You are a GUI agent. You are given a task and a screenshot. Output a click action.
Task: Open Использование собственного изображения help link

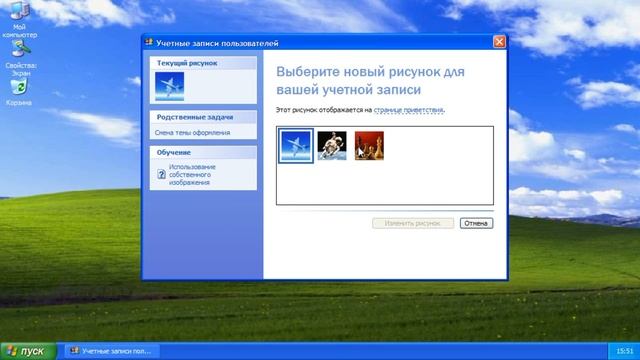(x=192, y=175)
